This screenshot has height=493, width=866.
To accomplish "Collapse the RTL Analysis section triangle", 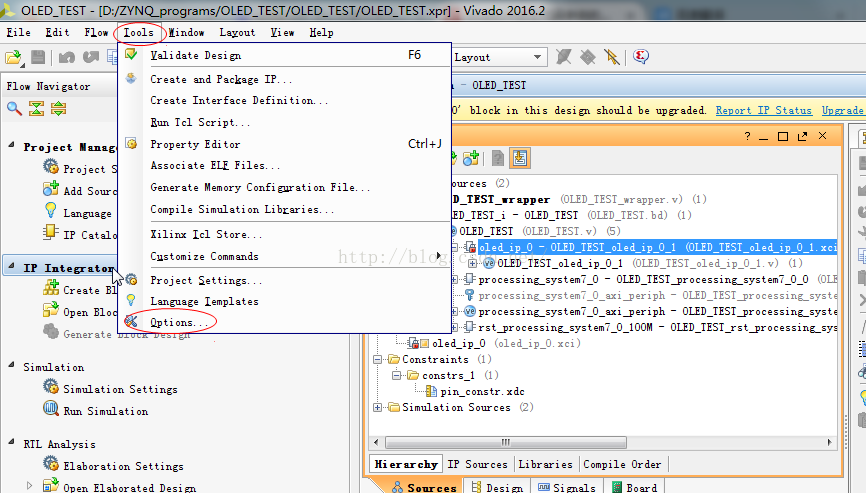I will 11,441.
